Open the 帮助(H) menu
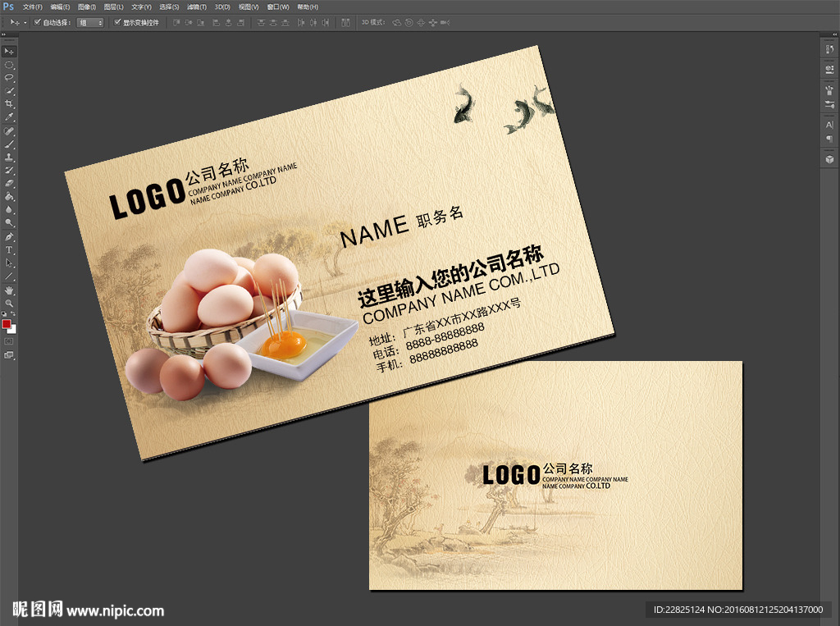Screen dimensions: 840x626 pos(308,7)
